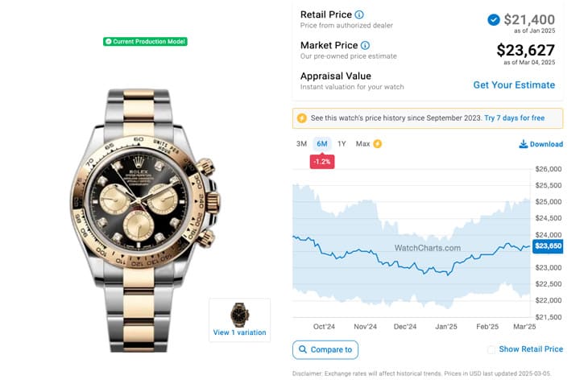This screenshot has height=388, width=588.
Task: Click the -1.2% change indicator
Action: (322, 162)
